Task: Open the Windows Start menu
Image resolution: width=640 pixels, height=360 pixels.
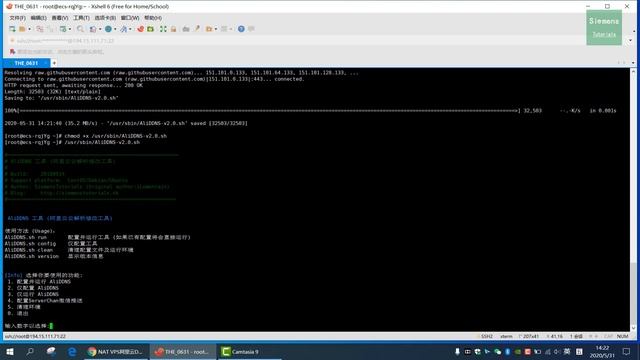Action: pos(9,351)
